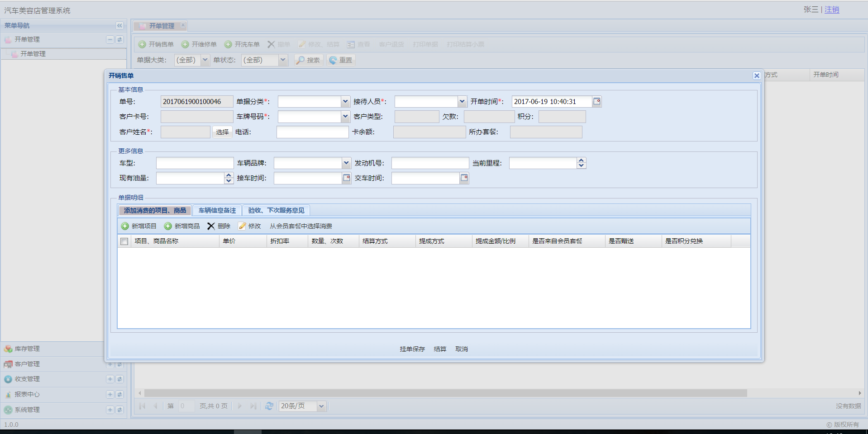Click 取消 button in dialog footer
This screenshot has height=434, width=868.
point(462,349)
